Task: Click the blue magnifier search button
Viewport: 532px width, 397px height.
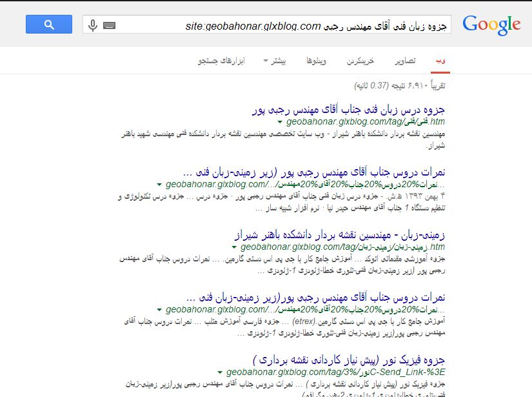Action: pos(49,24)
